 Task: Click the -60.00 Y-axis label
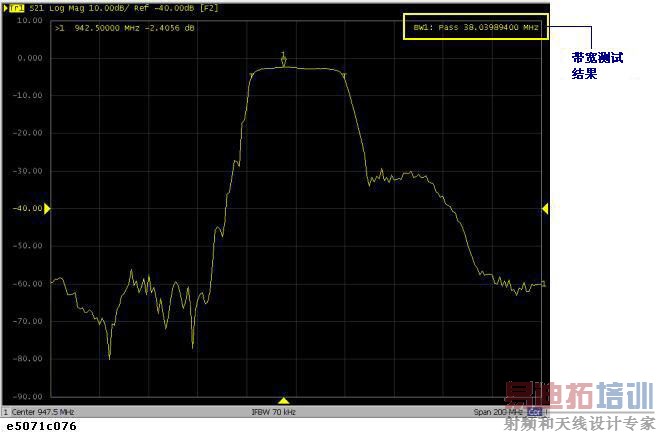[x=28, y=284]
